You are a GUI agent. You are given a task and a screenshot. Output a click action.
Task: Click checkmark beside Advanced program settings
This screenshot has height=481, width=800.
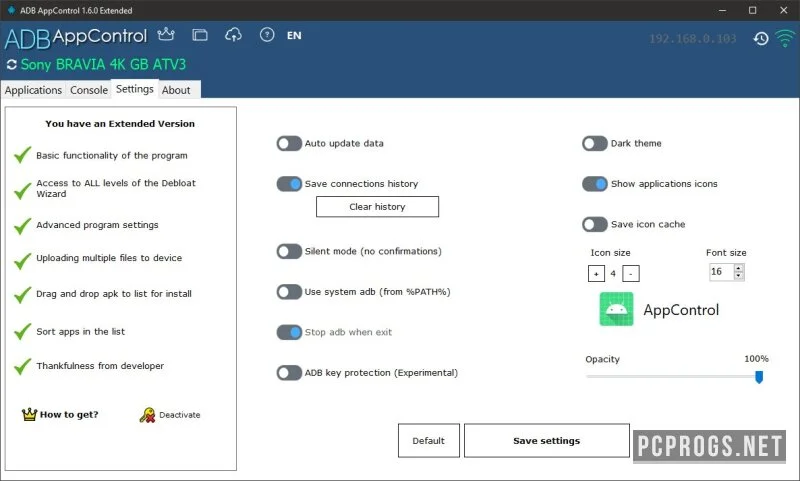22,225
